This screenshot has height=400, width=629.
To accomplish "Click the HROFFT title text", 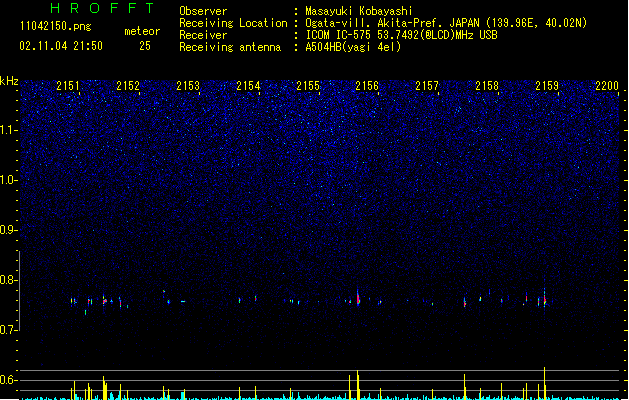I will (103, 8).
